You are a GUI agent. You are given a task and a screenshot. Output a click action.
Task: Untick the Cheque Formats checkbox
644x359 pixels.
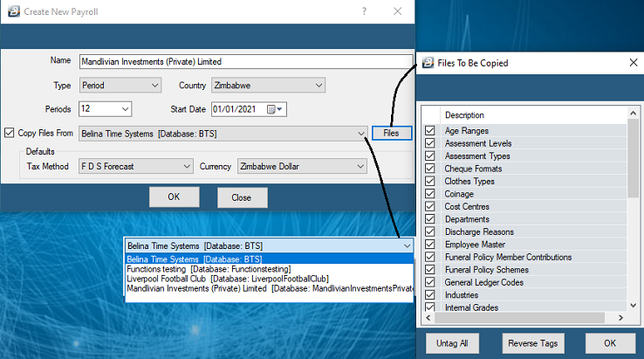(x=430, y=169)
